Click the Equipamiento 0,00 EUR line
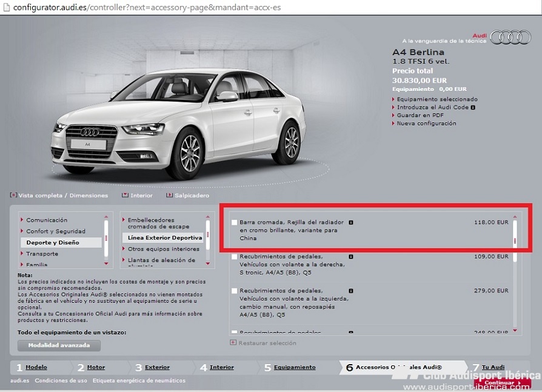This screenshot has height=392, width=542. [x=429, y=89]
